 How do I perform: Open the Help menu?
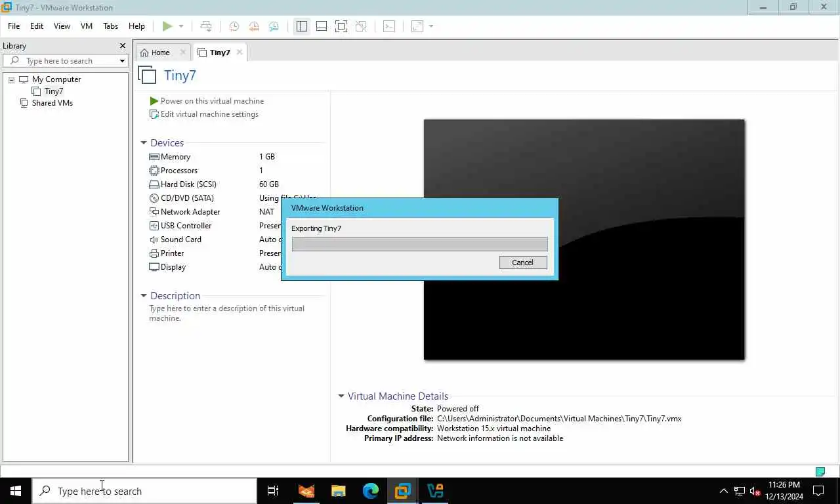click(x=136, y=26)
